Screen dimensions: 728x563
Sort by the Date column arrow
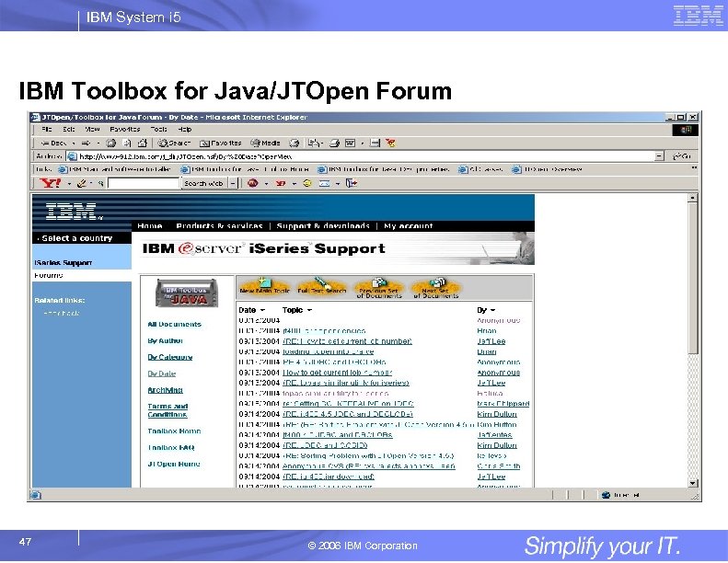click(x=262, y=310)
